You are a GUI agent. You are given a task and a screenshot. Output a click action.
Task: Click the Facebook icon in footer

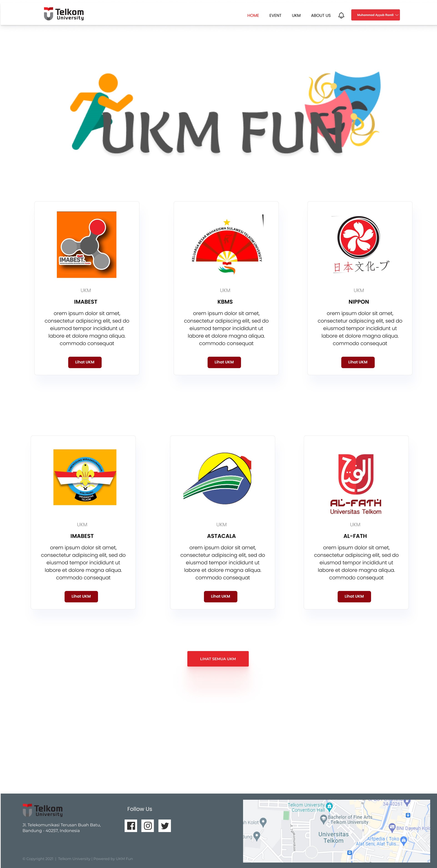pyautogui.click(x=131, y=825)
